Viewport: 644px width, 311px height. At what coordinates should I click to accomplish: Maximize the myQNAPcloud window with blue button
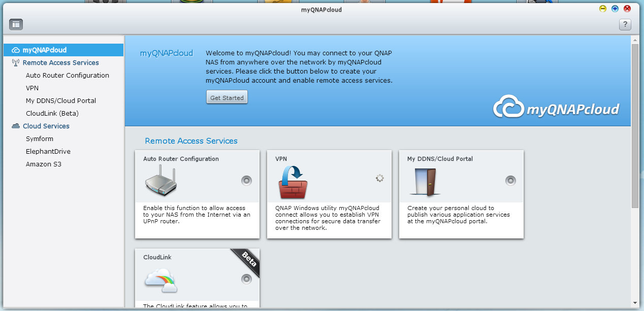pyautogui.click(x=615, y=9)
